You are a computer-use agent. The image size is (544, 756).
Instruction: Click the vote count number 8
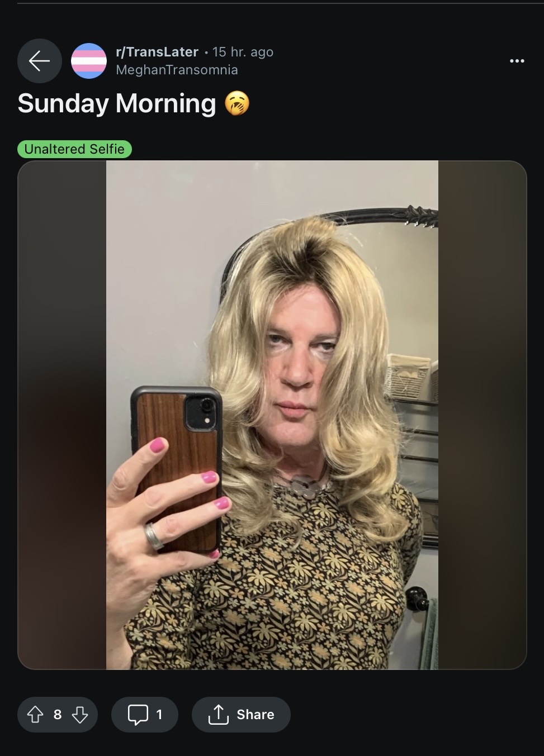(58, 715)
